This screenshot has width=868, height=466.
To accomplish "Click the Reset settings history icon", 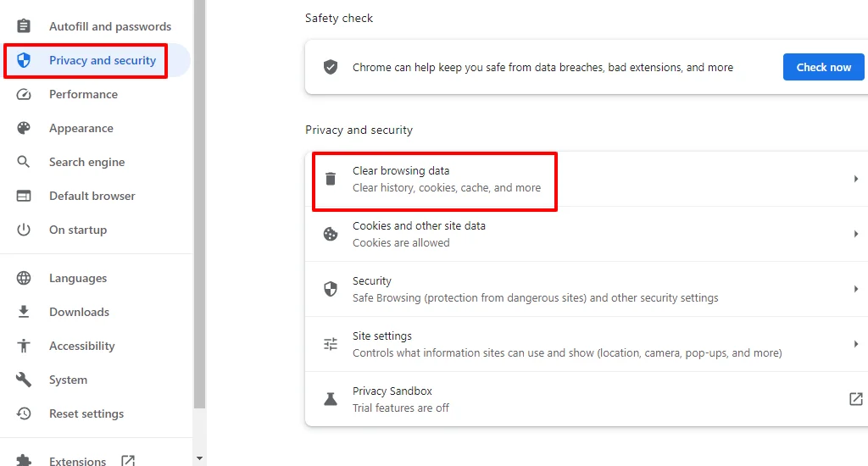I will (23, 413).
